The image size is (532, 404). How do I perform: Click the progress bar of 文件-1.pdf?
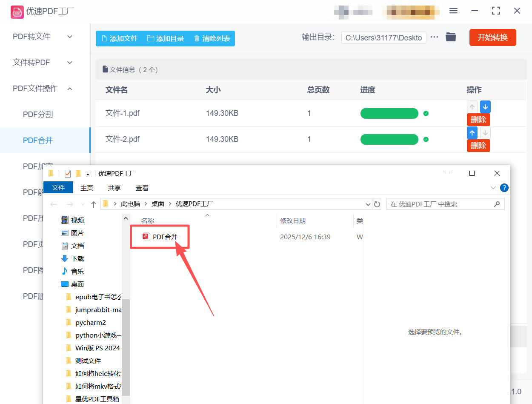[x=389, y=113]
